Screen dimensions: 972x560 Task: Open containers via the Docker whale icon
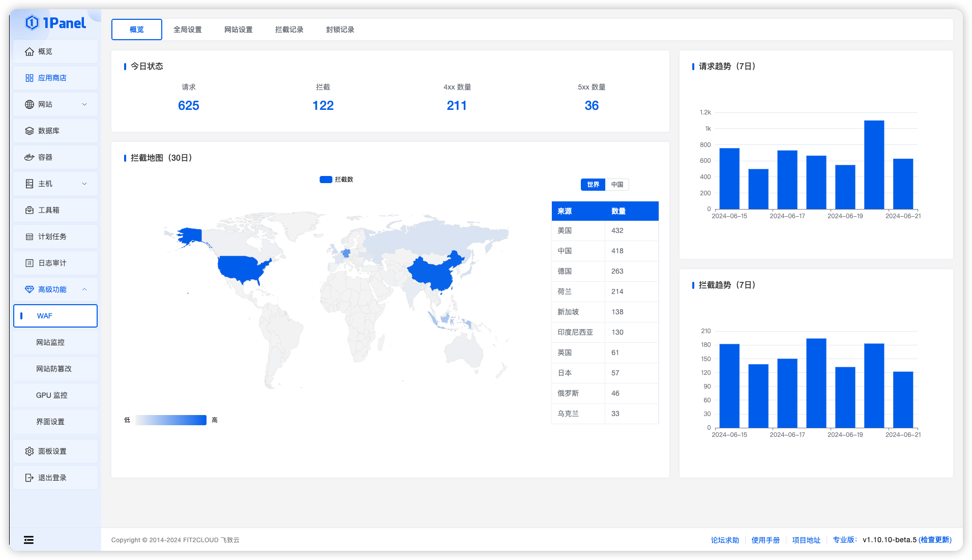(x=30, y=157)
